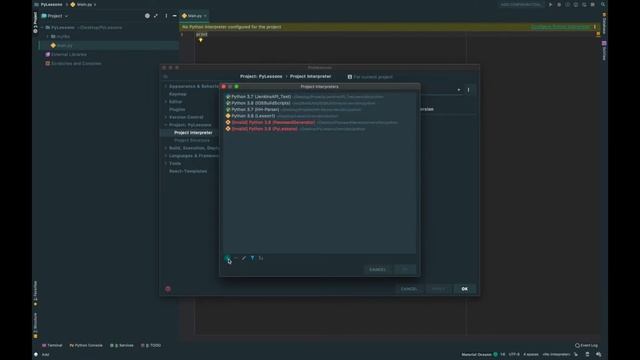Image resolution: width=640 pixels, height=360 pixels.
Task: Open the TODO tool window
Action: [151, 345]
